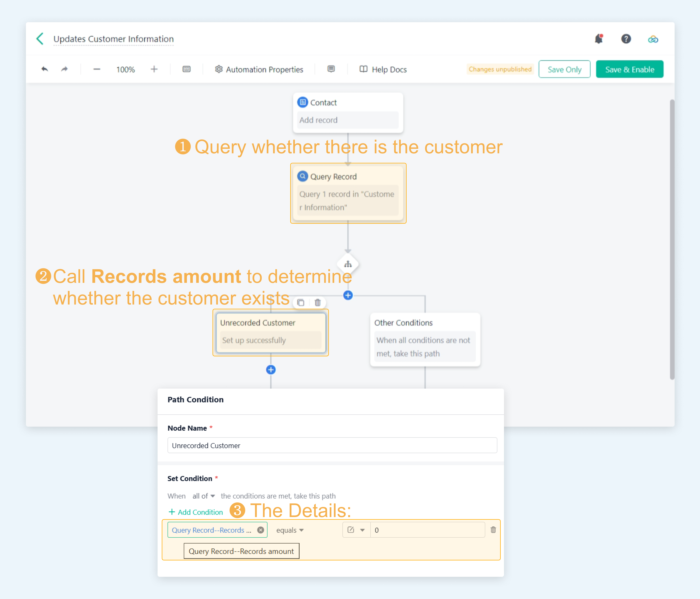
Task: Delete the Unrecorded Customer node
Action: pyautogui.click(x=318, y=302)
